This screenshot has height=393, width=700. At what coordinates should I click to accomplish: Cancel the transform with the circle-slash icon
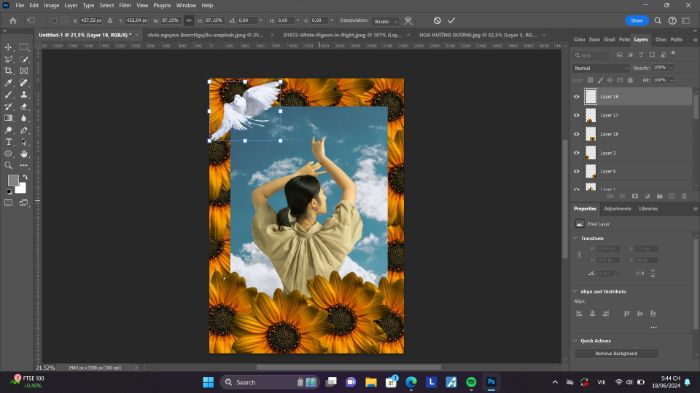438,21
